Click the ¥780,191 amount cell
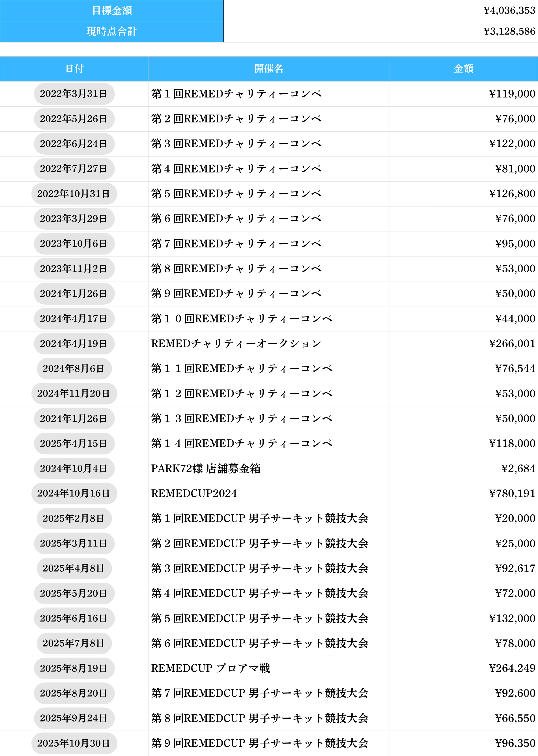This screenshot has width=538, height=756. pyautogui.click(x=512, y=494)
